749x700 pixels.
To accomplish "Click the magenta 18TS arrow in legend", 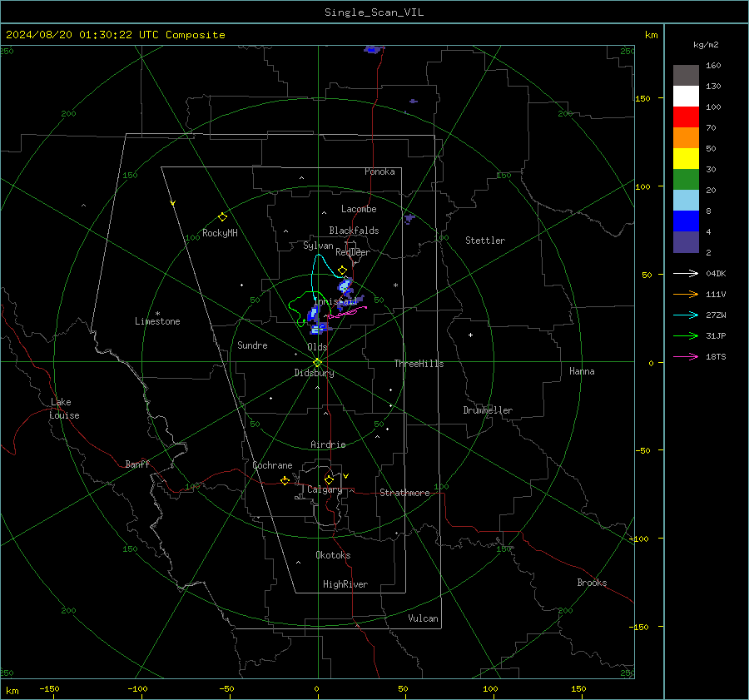I will pyautogui.click(x=686, y=356).
